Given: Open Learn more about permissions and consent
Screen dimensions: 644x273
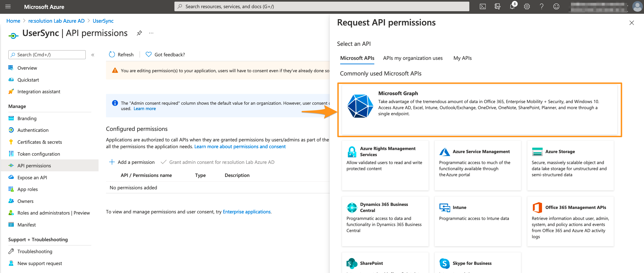Looking at the screenshot, I should (x=240, y=146).
